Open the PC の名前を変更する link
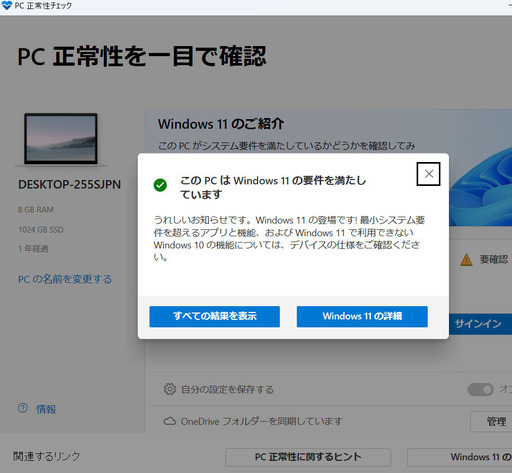This screenshot has width=512, height=473. click(65, 279)
